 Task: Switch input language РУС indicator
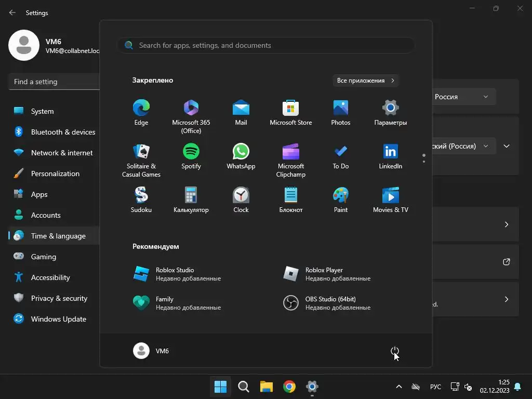point(436,387)
